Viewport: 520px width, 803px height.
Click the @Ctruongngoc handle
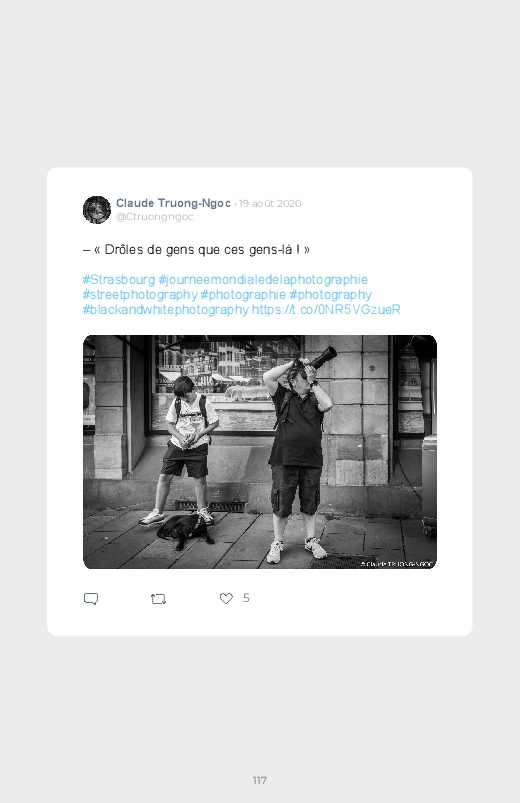tap(154, 217)
